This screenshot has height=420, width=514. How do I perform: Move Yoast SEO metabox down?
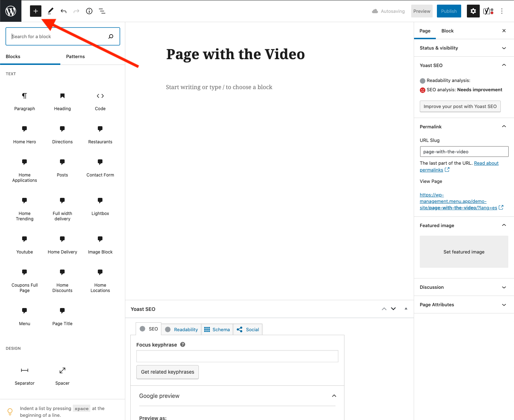393,309
